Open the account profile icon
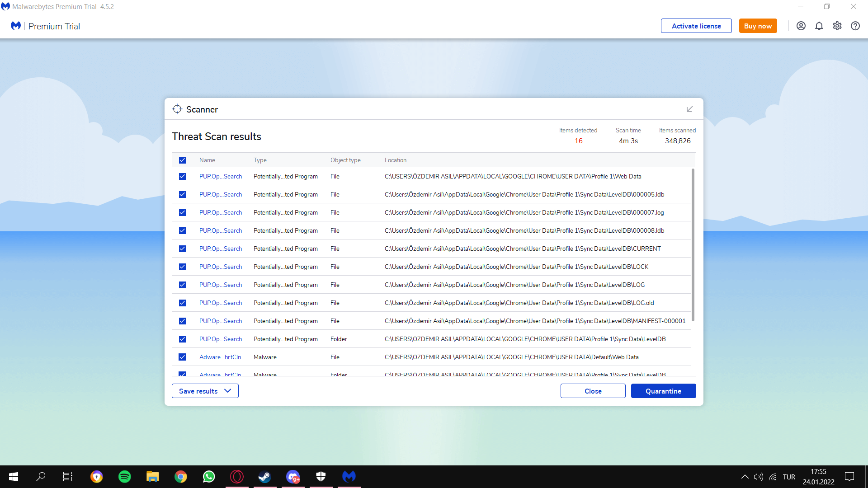This screenshot has width=868, height=488. coord(801,26)
